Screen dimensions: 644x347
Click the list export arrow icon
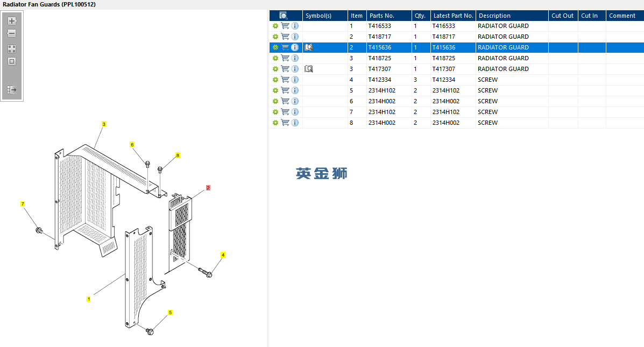pyautogui.click(x=12, y=90)
